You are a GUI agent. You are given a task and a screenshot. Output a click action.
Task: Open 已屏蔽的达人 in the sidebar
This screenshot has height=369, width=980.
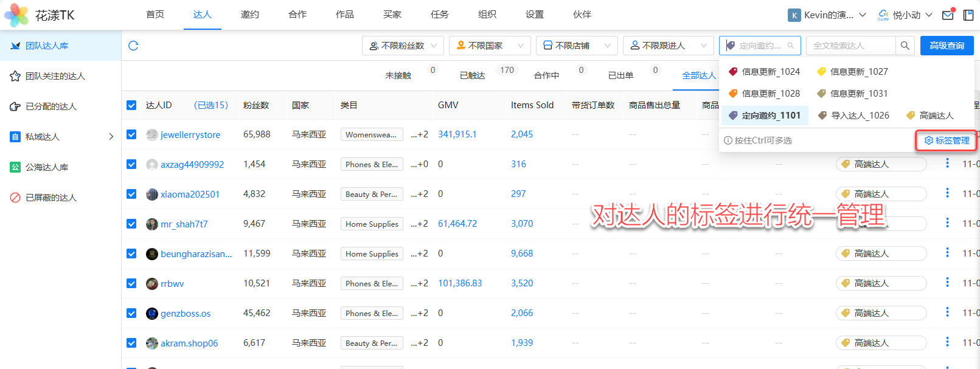pos(51,198)
